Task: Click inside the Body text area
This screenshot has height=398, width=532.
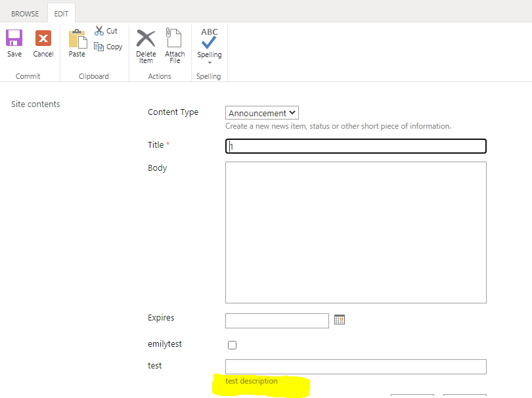Action: tap(356, 232)
